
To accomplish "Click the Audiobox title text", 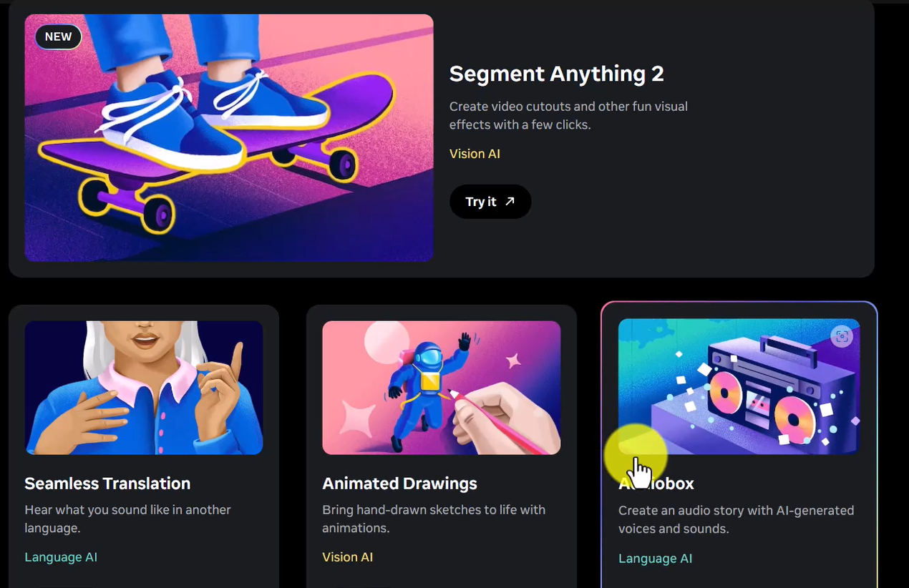I will coord(656,484).
